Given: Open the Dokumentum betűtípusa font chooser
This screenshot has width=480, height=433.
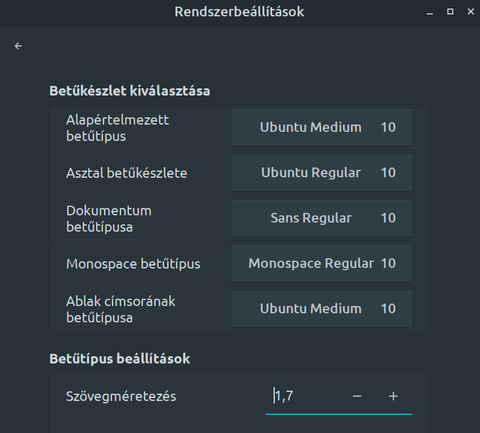Looking at the screenshot, I should click(x=322, y=218).
